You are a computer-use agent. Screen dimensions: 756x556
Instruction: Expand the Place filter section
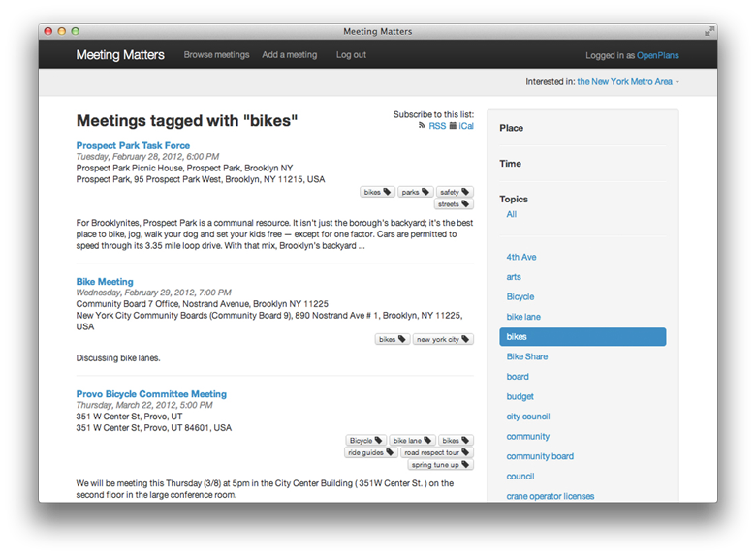pos(511,128)
